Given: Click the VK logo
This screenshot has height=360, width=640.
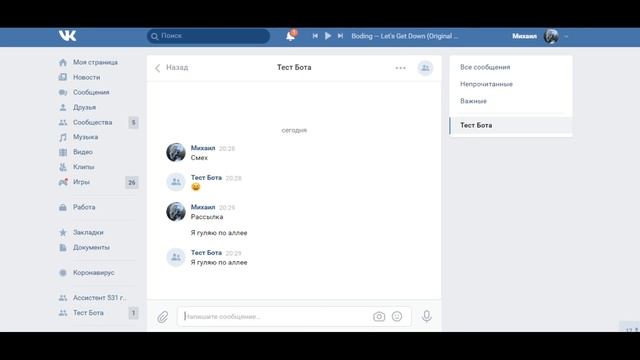Looking at the screenshot, I should [x=67, y=36].
